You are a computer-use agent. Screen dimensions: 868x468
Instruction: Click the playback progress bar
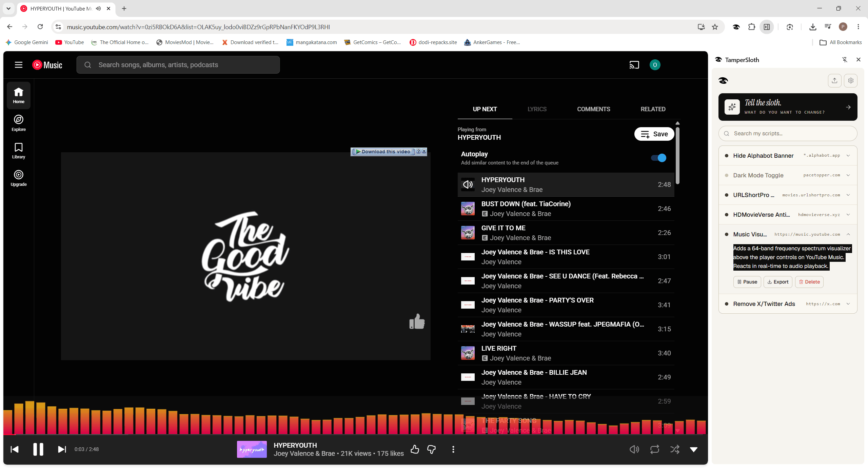pos(356,434)
